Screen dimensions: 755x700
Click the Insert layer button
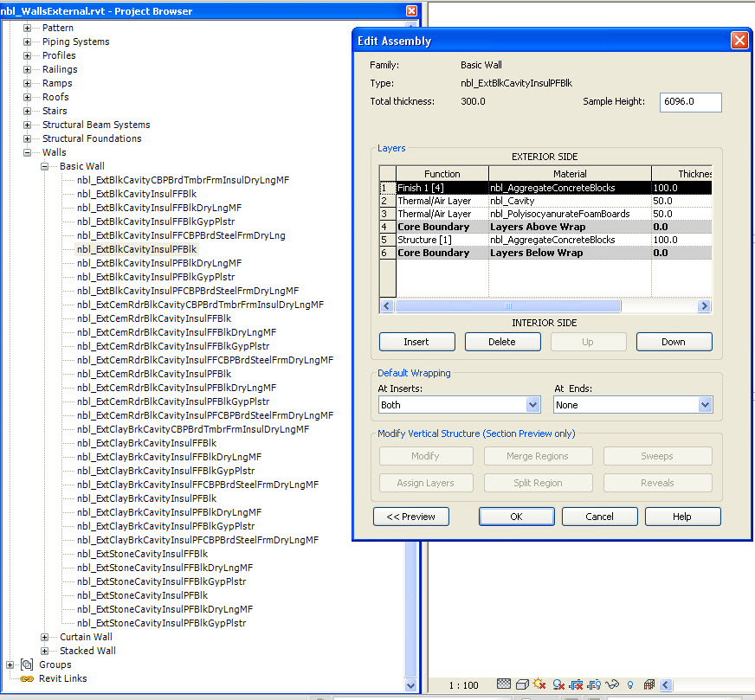tap(417, 342)
